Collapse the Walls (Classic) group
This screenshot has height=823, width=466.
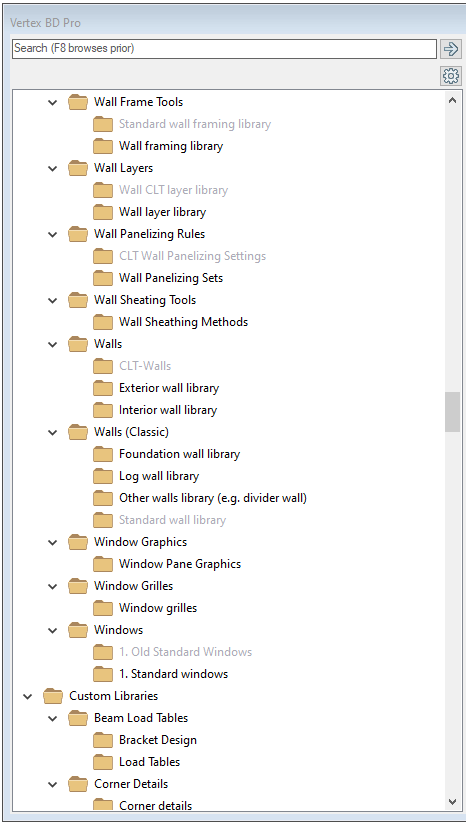(x=52, y=432)
